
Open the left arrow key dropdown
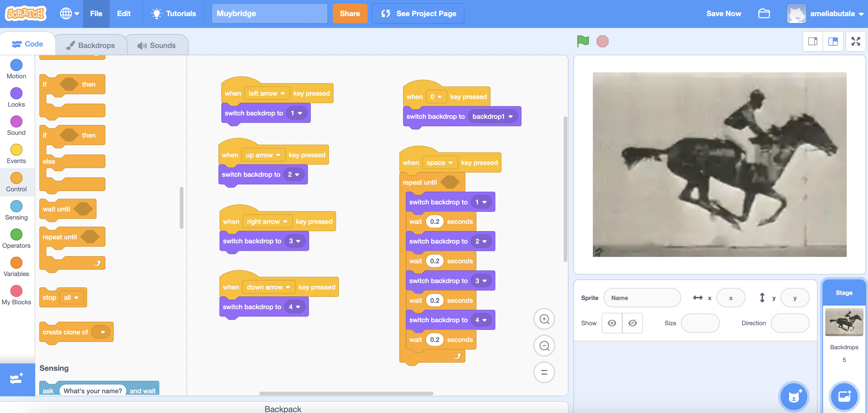[x=267, y=93]
